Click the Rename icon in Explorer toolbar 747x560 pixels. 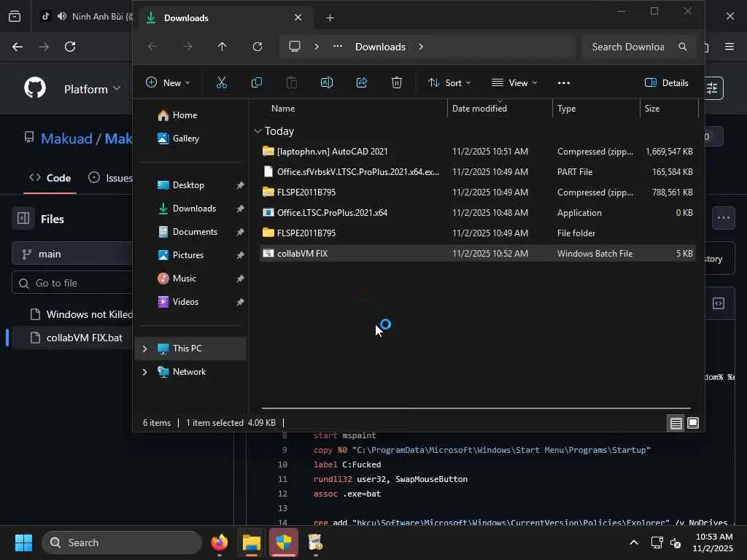click(326, 82)
